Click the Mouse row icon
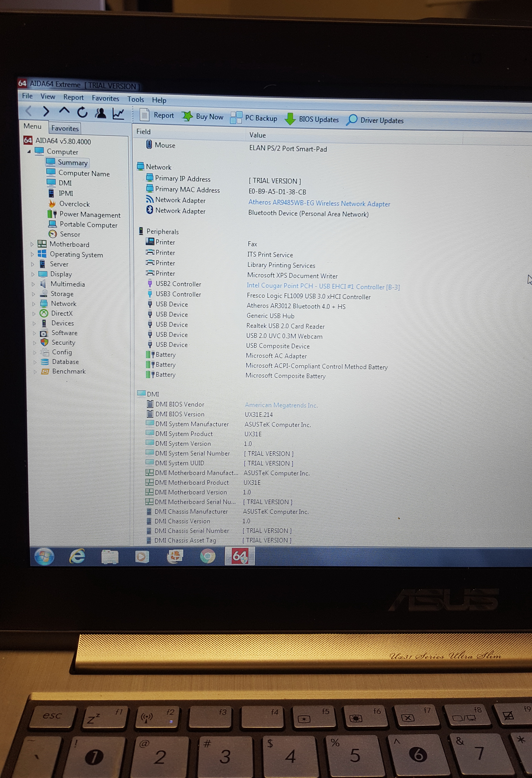532x778 pixels. 149,144
